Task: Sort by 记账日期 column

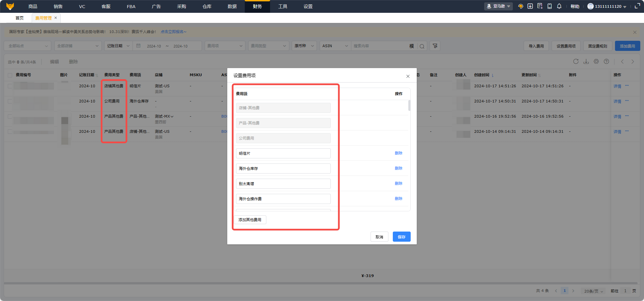Action: pos(97,75)
